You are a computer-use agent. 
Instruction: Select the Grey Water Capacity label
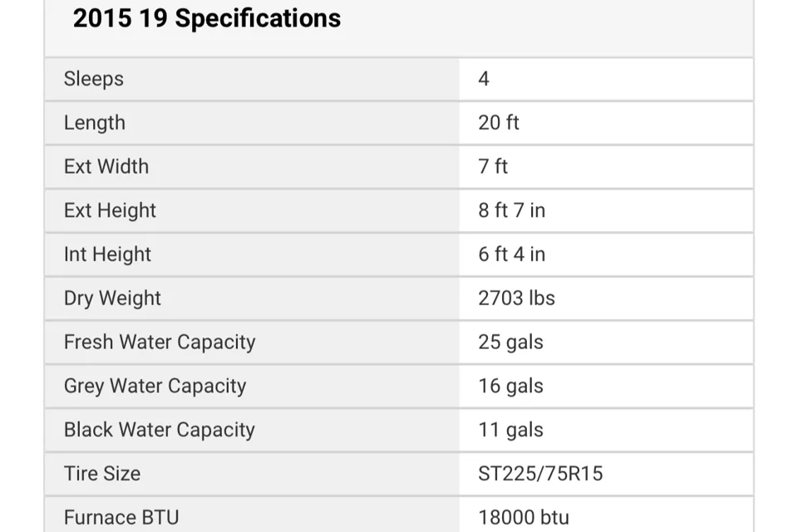coord(155,386)
